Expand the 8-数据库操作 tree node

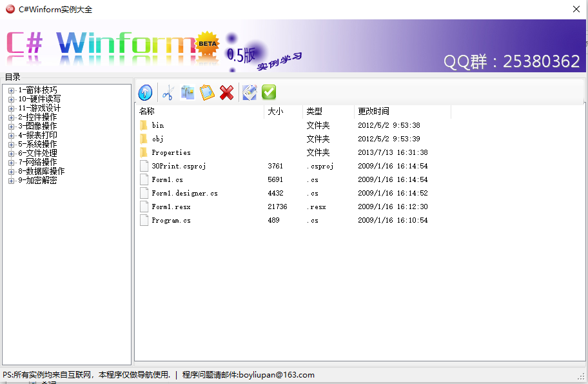[x=11, y=172]
